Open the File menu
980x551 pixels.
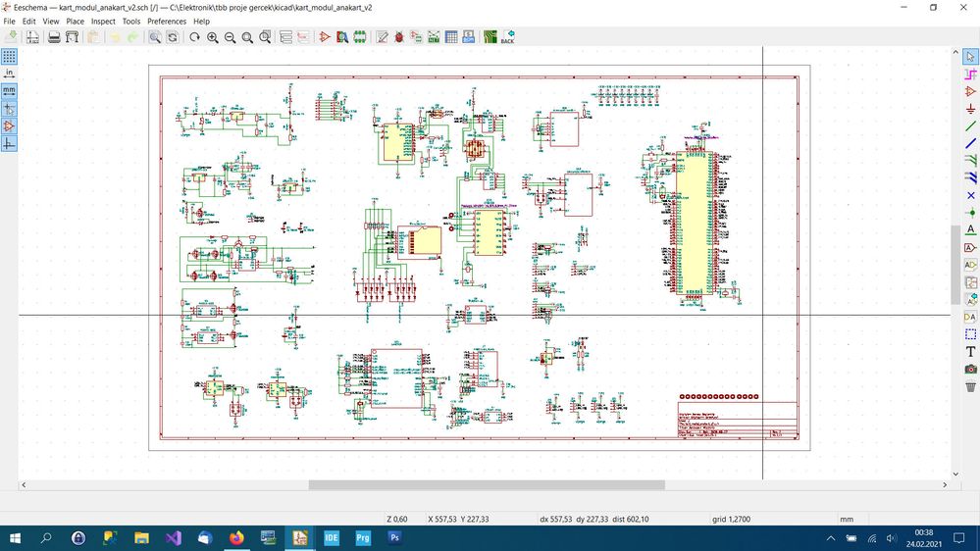point(10,22)
